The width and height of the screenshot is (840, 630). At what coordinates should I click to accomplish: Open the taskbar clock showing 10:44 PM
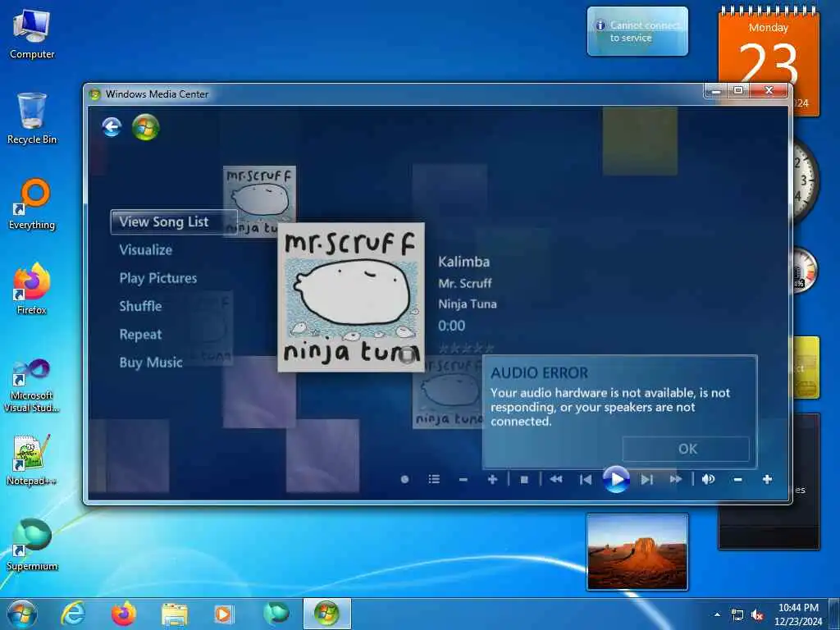798,614
